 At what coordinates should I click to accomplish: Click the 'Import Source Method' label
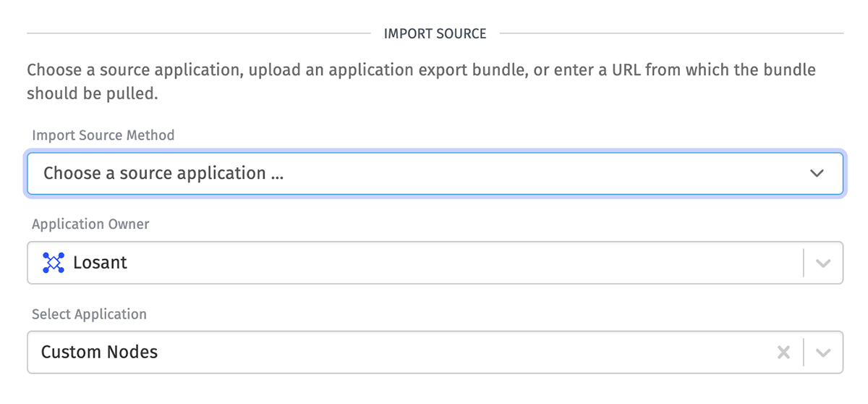click(103, 135)
